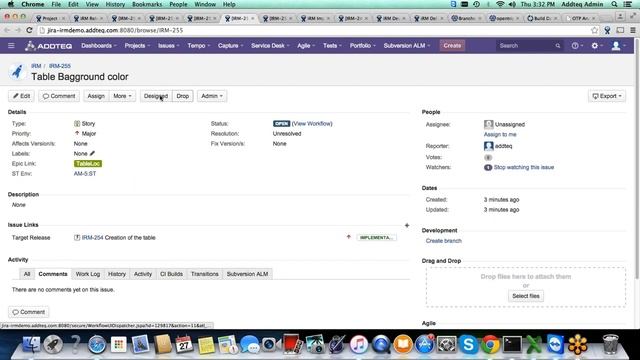Open the user profile avatar menu

618,46
